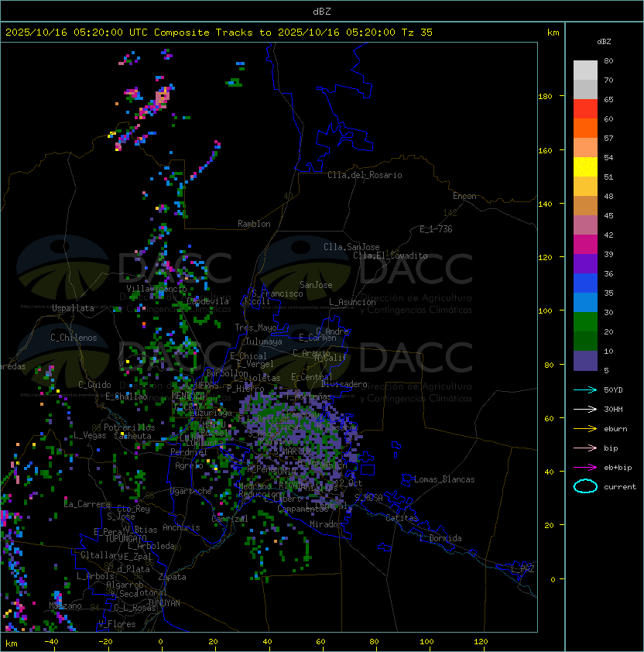Click the Encon map label

click(464, 196)
